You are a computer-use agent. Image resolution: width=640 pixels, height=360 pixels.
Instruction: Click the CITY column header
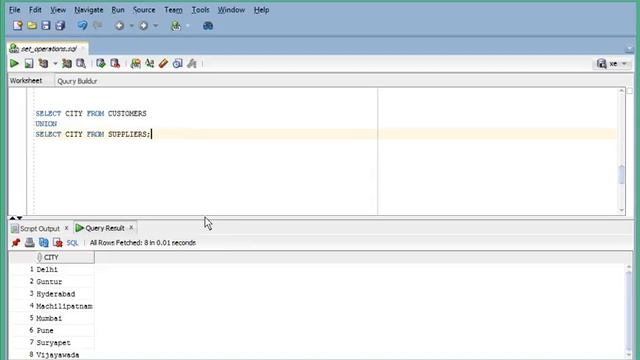(x=64, y=257)
